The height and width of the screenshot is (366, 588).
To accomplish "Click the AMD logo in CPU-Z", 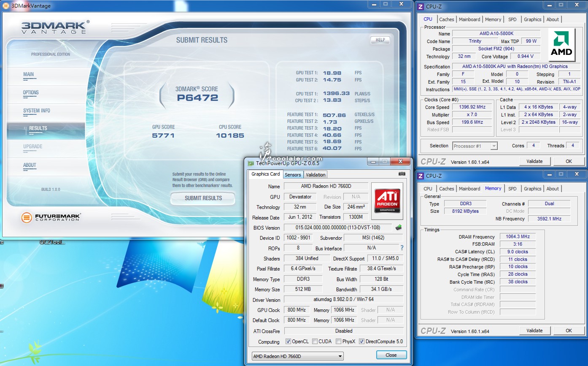I will [x=561, y=44].
